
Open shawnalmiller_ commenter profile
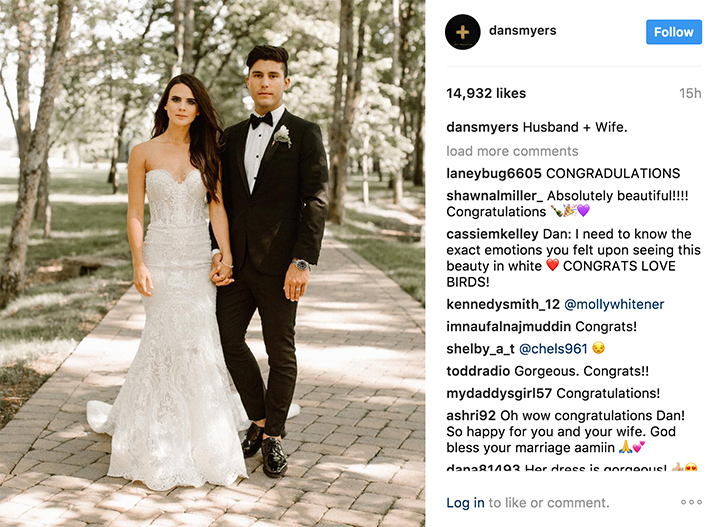pyautogui.click(x=495, y=196)
